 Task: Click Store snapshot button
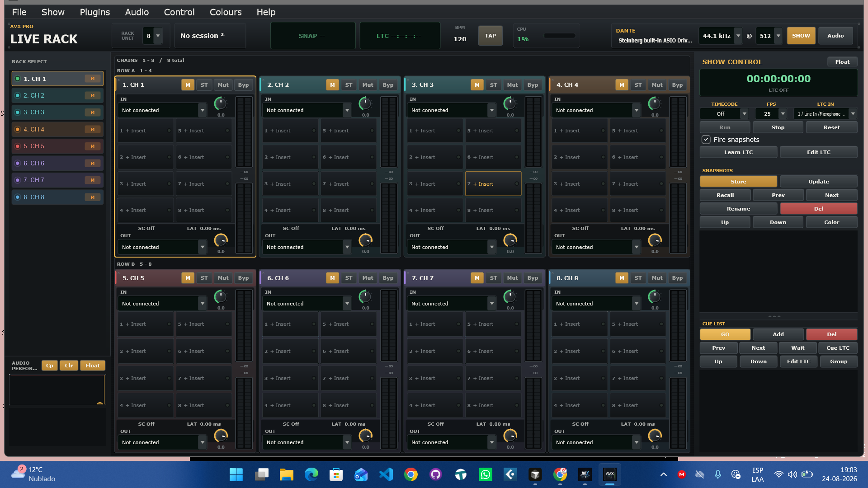(738, 182)
